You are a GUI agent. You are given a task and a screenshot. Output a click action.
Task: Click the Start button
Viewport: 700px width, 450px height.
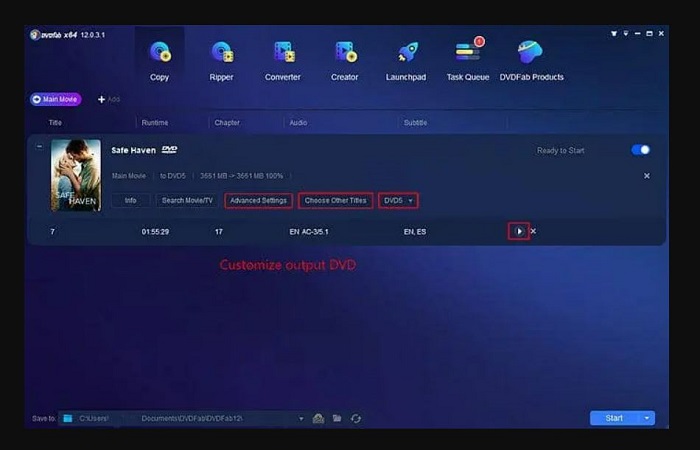coord(614,418)
